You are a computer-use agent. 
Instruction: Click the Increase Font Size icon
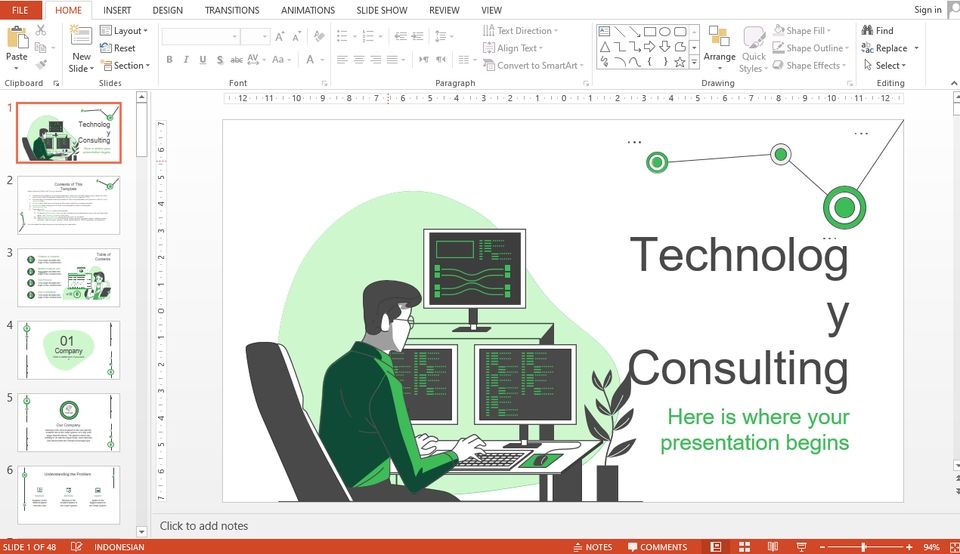(x=279, y=37)
